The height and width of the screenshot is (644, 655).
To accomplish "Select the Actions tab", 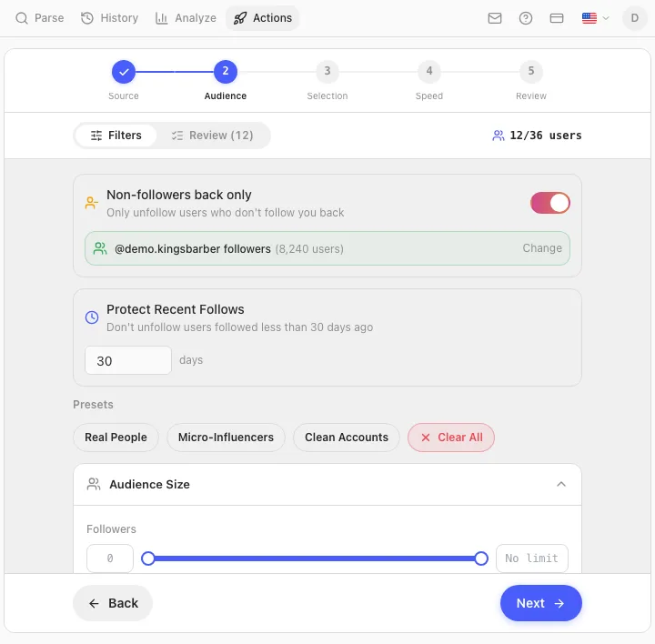I will 263,18.
